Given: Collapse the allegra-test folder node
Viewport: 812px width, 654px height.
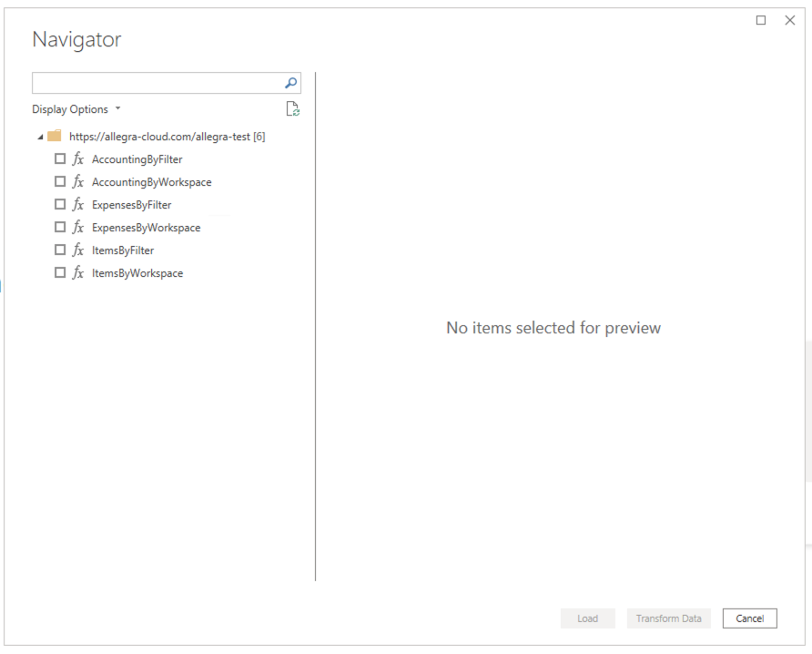Looking at the screenshot, I should (40, 136).
